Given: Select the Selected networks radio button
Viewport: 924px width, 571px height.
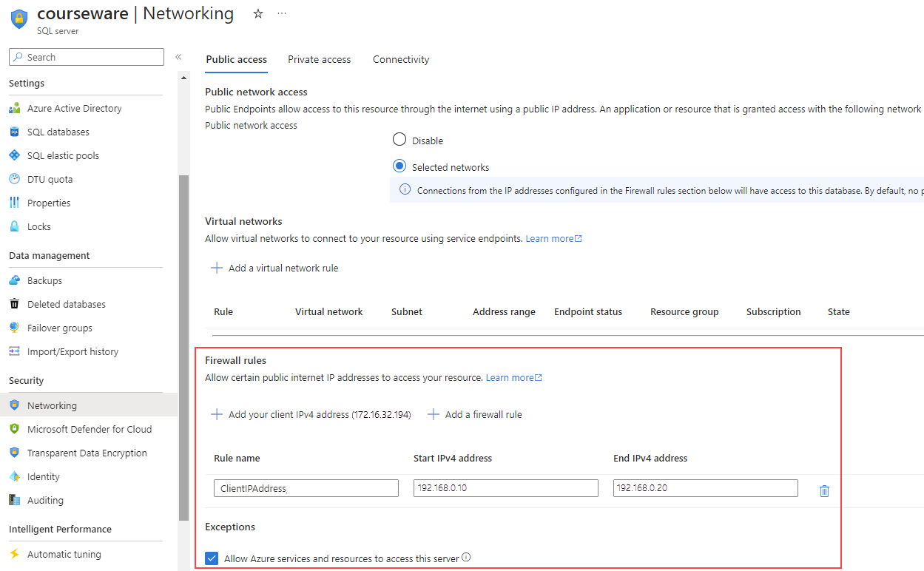Looking at the screenshot, I should tap(399, 166).
